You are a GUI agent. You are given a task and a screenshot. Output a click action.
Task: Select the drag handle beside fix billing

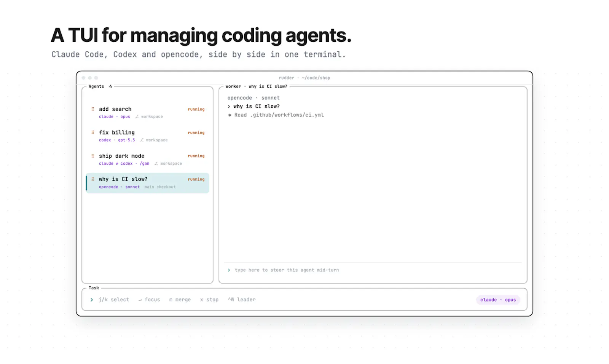pos(93,132)
